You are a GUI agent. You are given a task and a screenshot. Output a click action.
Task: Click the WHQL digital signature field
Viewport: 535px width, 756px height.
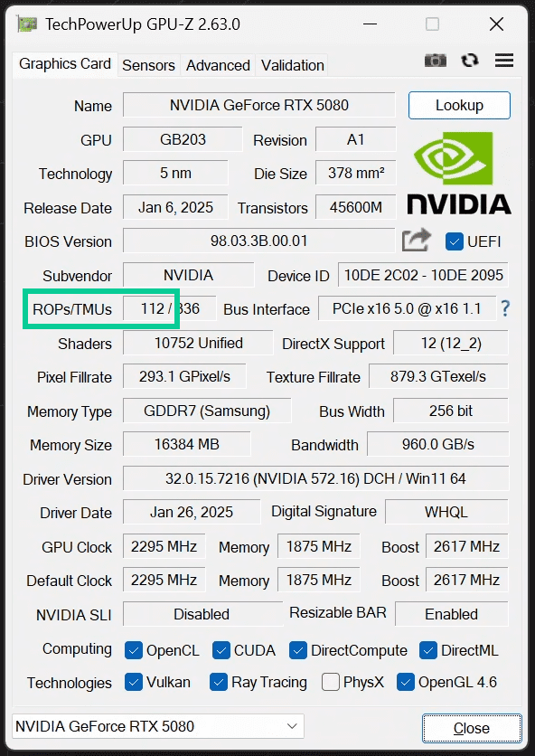click(x=446, y=512)
